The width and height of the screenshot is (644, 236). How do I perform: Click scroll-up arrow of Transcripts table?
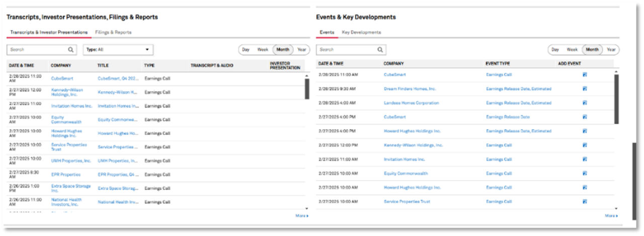click(306, 75)
